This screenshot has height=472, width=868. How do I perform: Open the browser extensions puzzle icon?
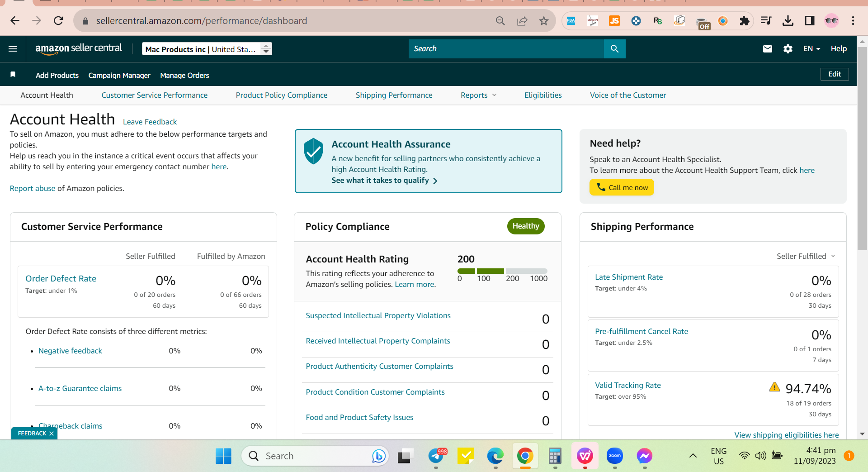pos(744,21)
